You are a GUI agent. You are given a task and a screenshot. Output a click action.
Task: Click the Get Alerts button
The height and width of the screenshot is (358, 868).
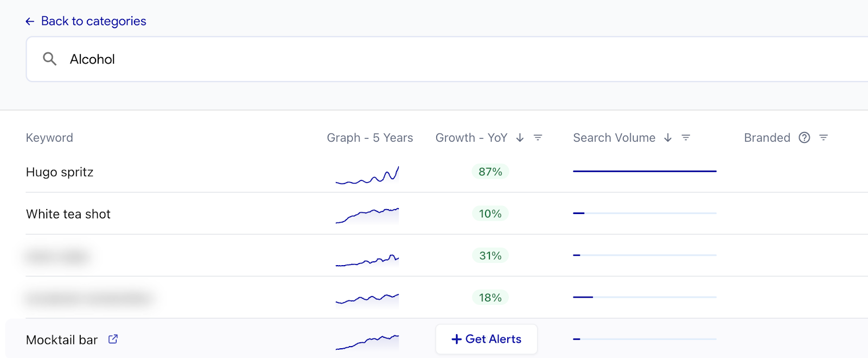pos(486,339)
